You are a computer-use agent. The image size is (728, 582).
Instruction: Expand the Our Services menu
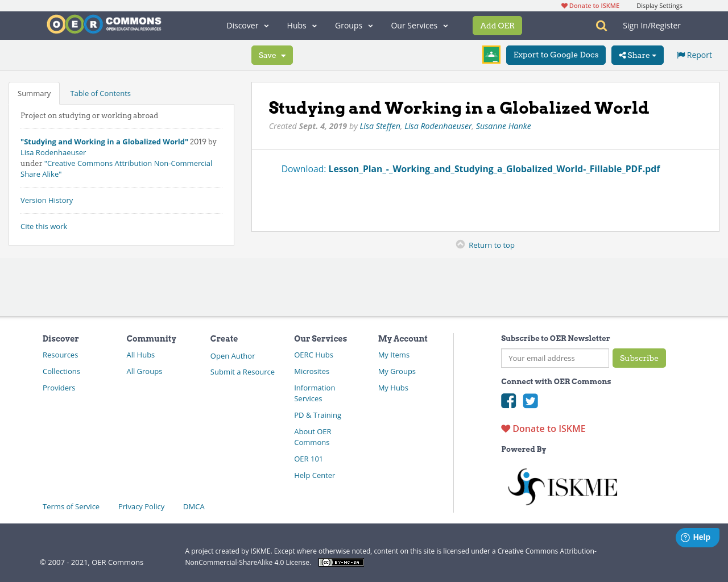(419, 26)
